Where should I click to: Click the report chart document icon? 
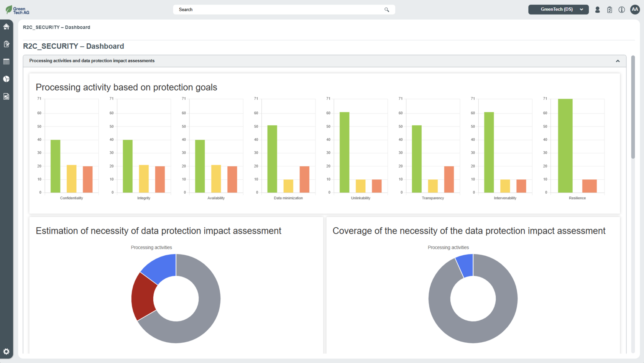pyautogui.click(x=7, y=97)
